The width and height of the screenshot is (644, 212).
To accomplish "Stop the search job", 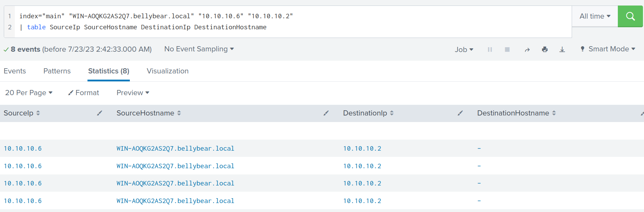I will pyautogui.click(x=507, y=50).
